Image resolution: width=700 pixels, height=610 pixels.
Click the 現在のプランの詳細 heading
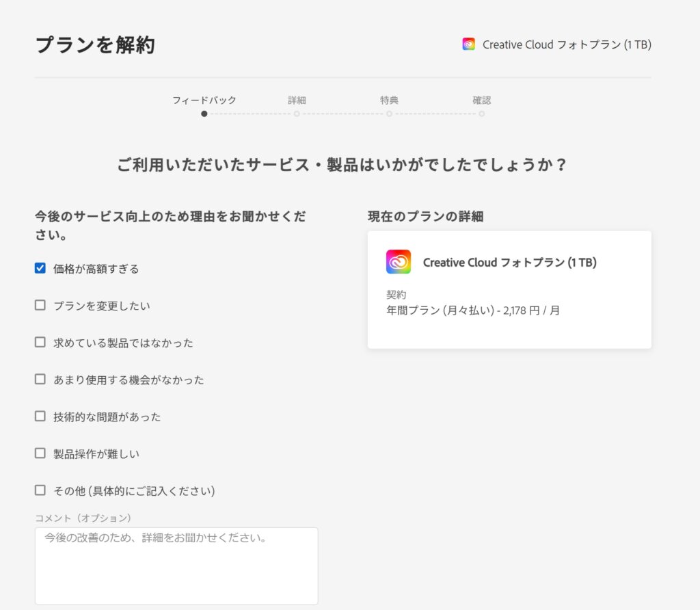pyautogui.click(x=425, y=217)
